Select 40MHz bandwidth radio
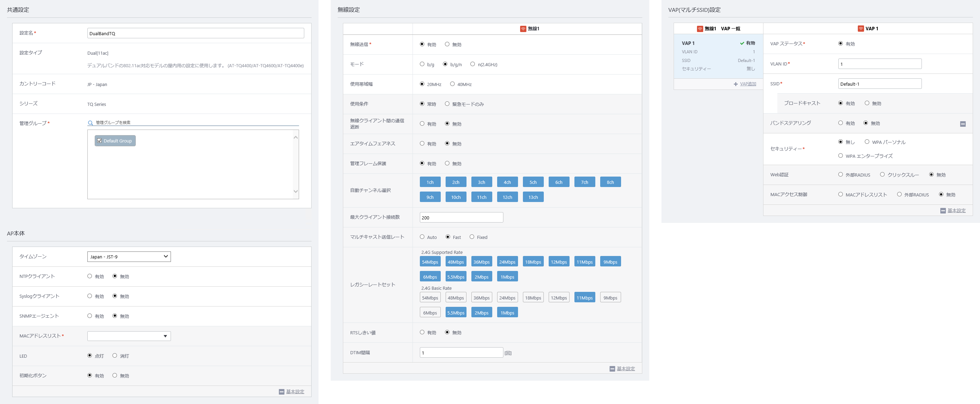980x404 pixels. (x=452, y=84)
